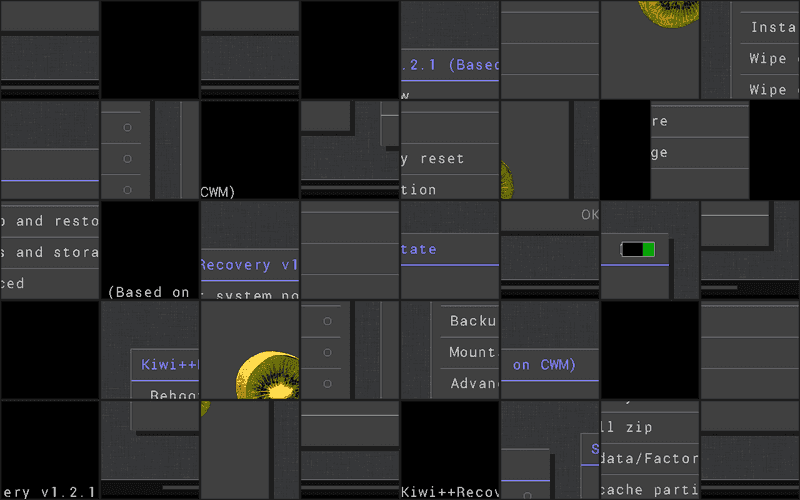Click the purple 'tate' header text
The height and width of the screenshot is (500, 800).
click(418, 249)
